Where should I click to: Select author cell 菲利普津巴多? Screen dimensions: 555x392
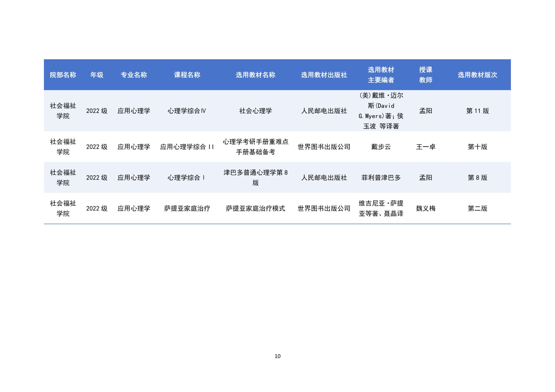(x=381, y=178)
